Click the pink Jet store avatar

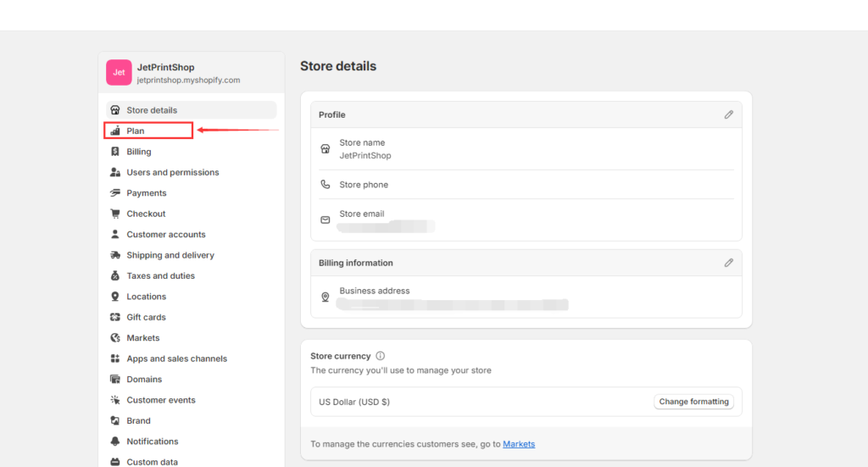pos(119,73)
